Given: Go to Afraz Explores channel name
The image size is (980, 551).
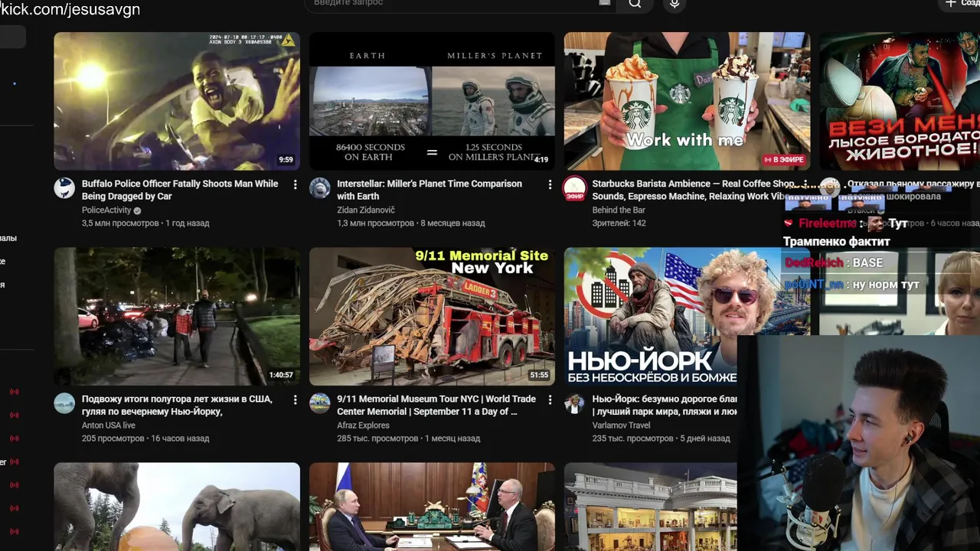Looking at the screenshot, I should (x=363, y=425).
